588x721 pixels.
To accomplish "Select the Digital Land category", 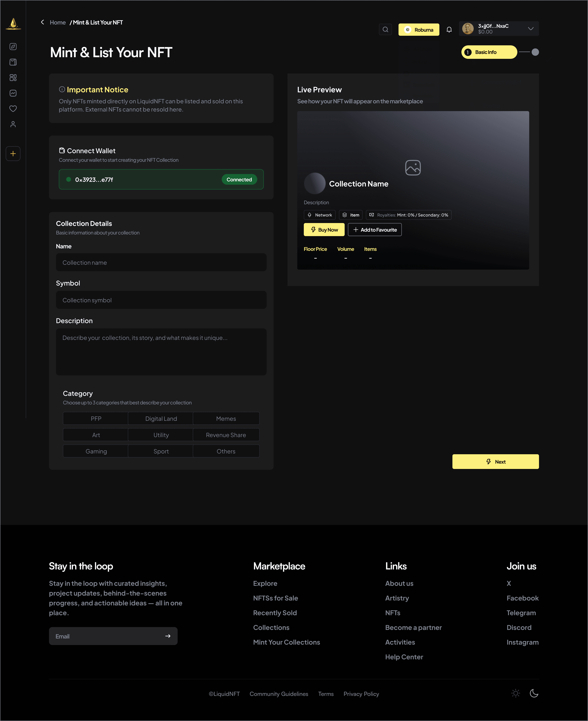I will coord(161,419).
